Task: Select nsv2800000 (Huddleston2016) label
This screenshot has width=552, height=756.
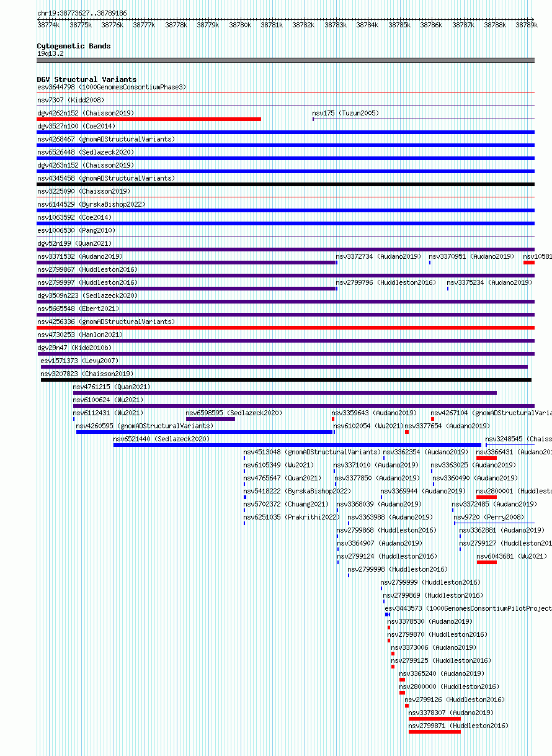Action: coord(449,686)
